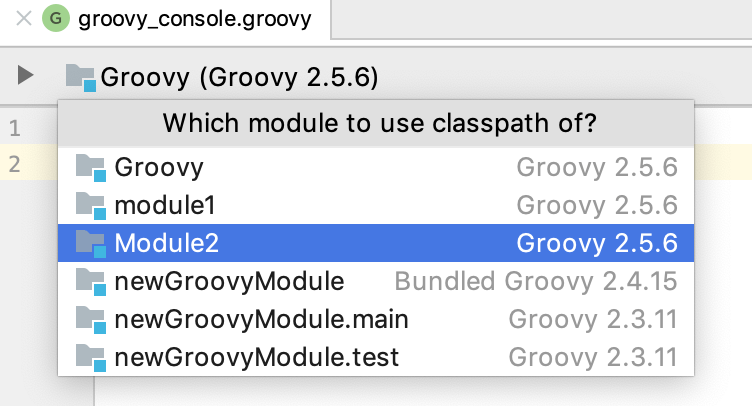Close the groovy_console.groovy tab

click(x=22, y=19)
